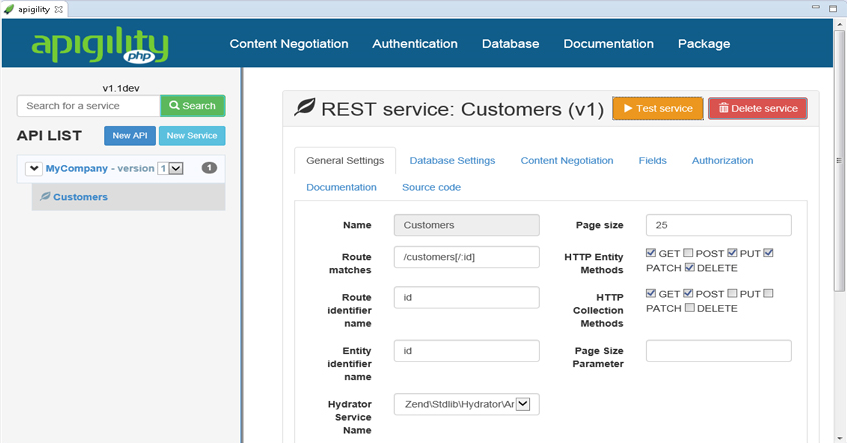The image size is (847, 443).
Task: Select Customers service in API list
Action: point(129,197)
